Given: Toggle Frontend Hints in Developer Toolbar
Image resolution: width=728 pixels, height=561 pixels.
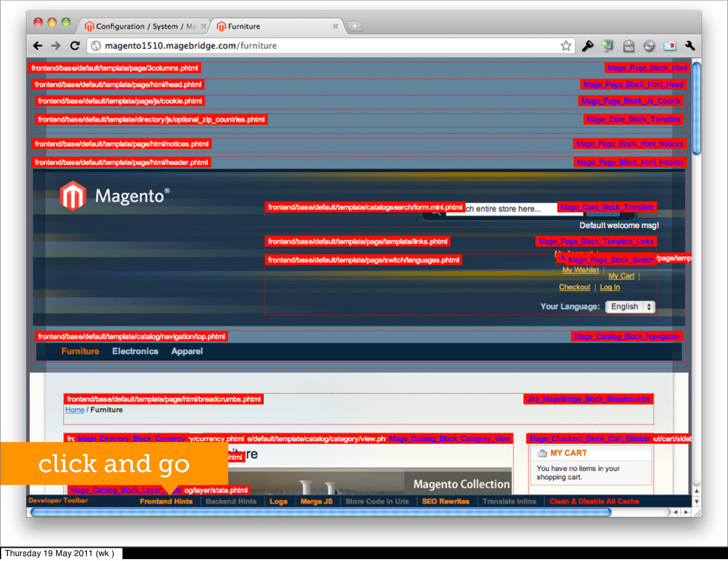Looking at the screenshot, I should (166, 501).
